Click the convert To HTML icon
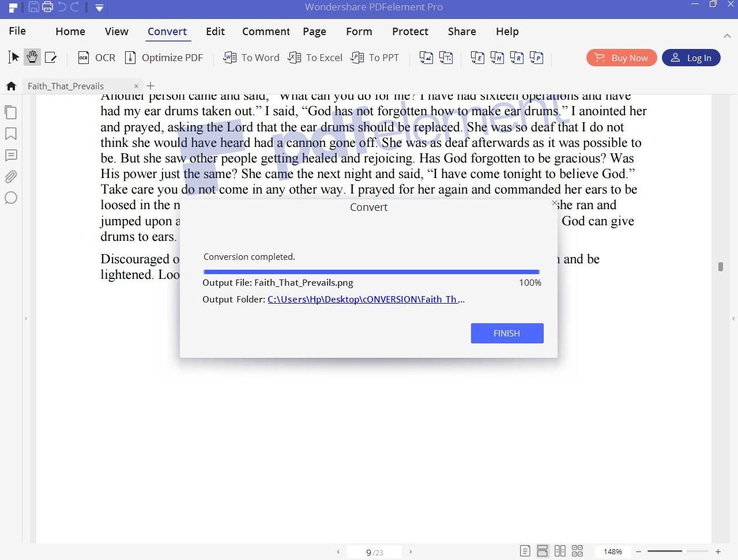The image size is (738, 560). coord(497,58)
